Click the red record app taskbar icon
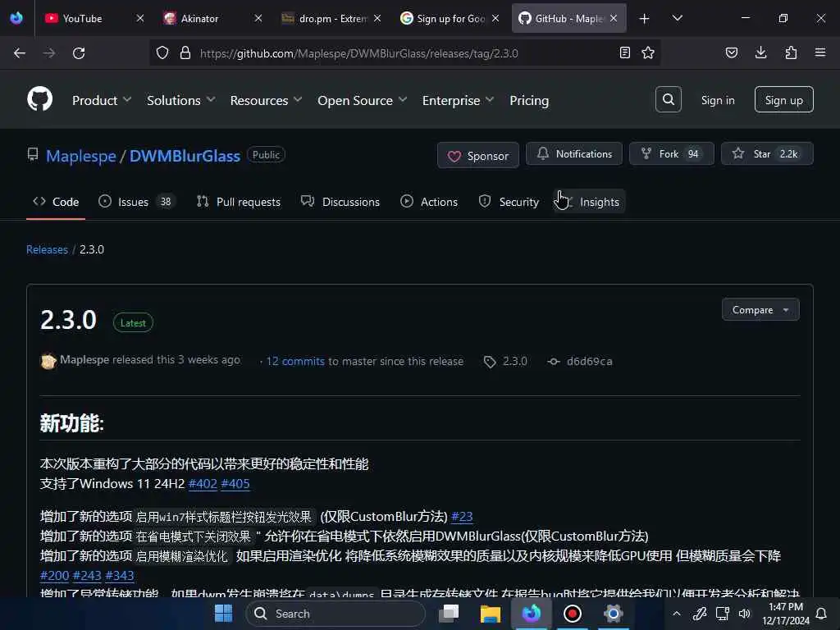Image resolution: width=840 pixels, height=630 pixels. click(572, 614)
